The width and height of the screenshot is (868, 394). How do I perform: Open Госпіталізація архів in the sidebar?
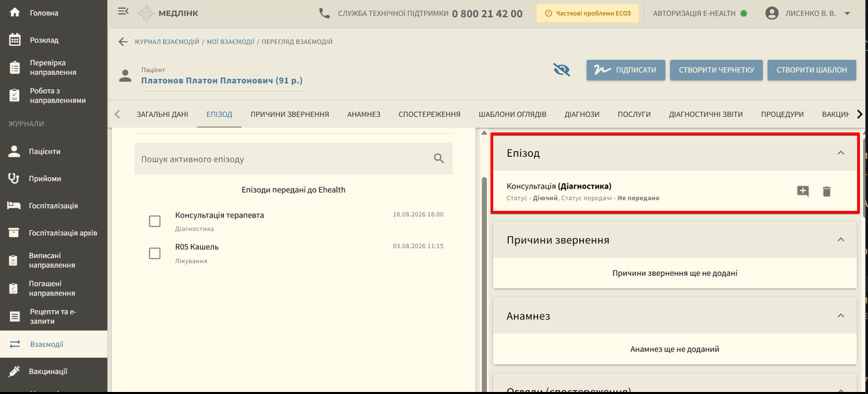point(53,232)
